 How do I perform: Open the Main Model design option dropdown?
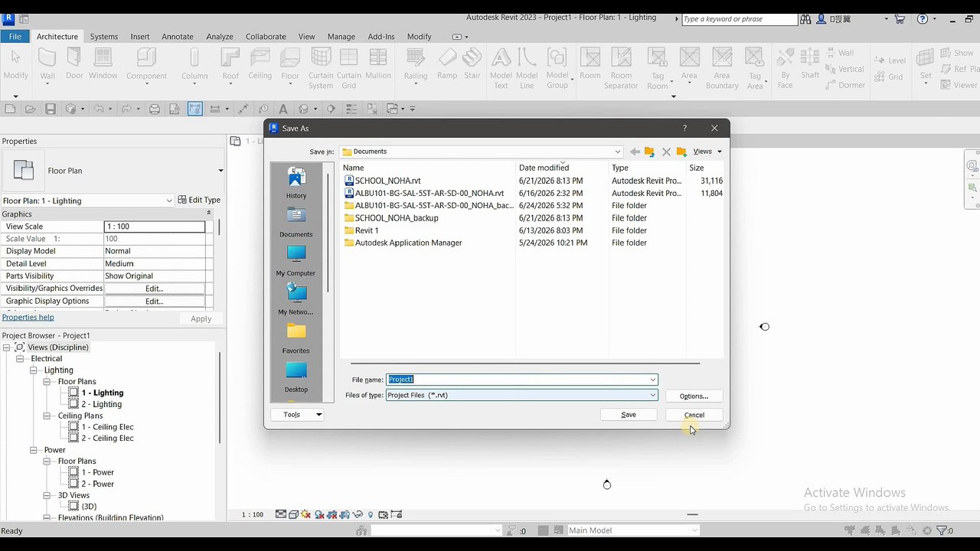tap(694, 530)
